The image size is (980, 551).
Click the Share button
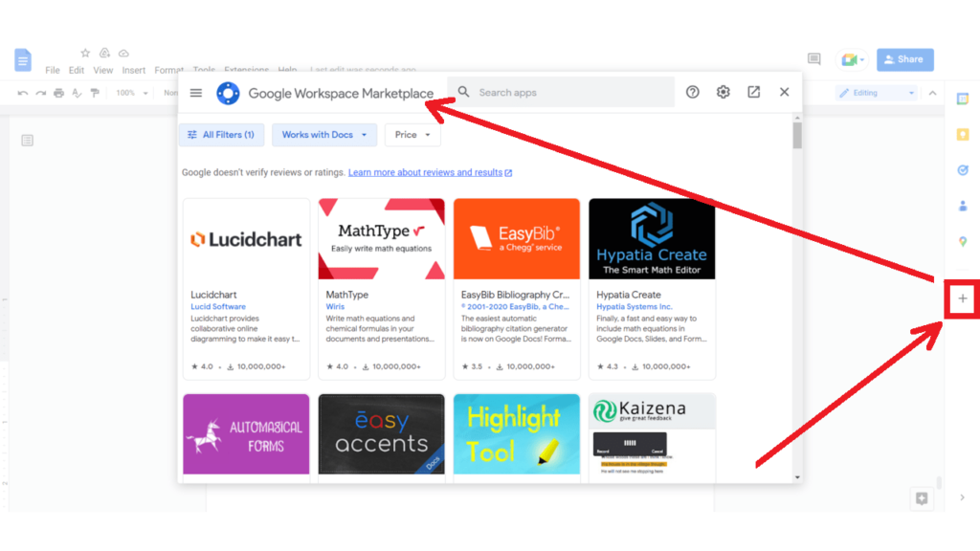click(905, 59)
